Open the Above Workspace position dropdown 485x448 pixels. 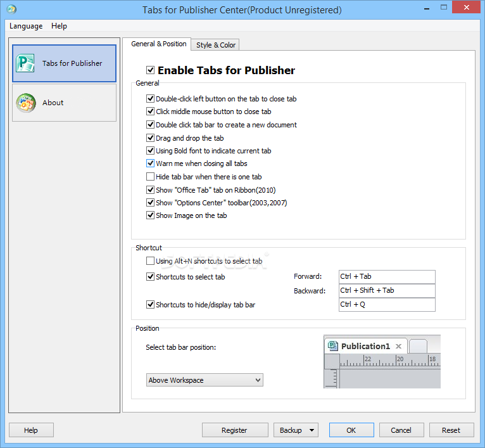(205, 380)
